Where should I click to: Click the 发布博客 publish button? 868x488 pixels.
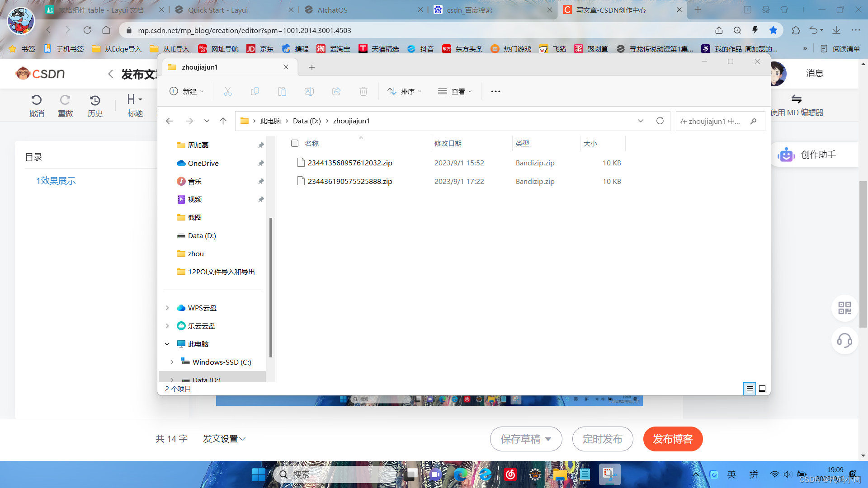coord(673,439)
